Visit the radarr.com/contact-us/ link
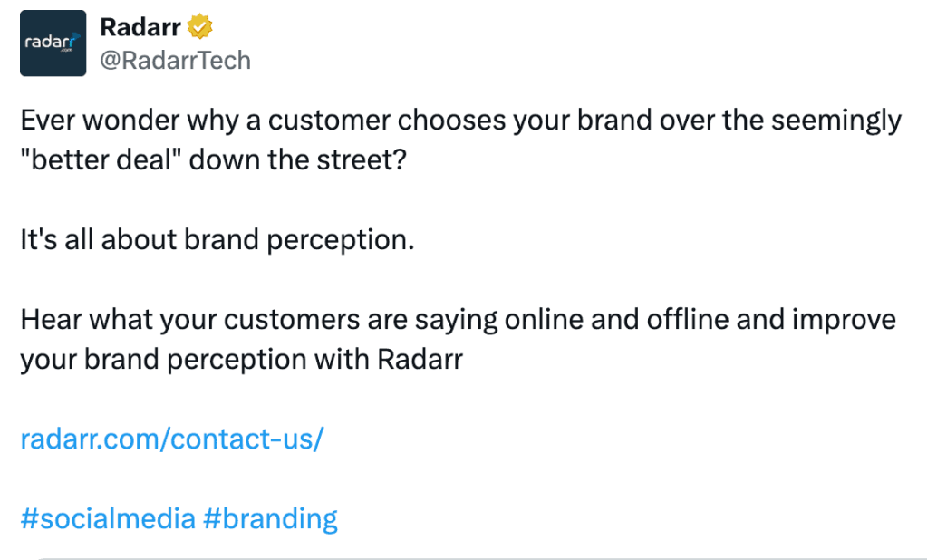 point(171,439)
